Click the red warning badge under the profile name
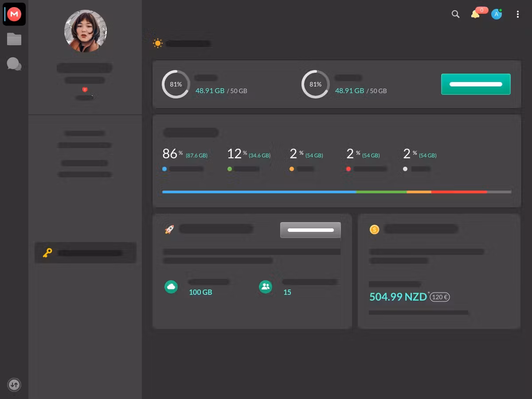The image size is (532, 399). click(x=85, y=90)
